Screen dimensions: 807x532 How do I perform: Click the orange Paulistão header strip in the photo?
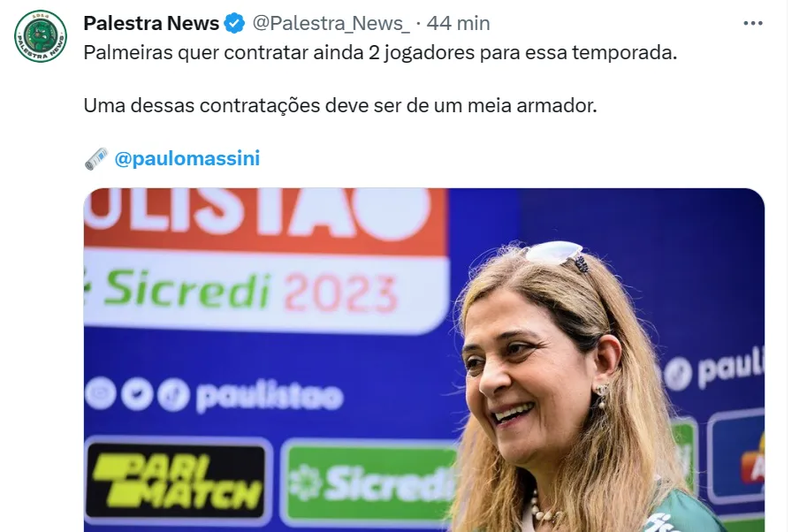pos(265,218)
